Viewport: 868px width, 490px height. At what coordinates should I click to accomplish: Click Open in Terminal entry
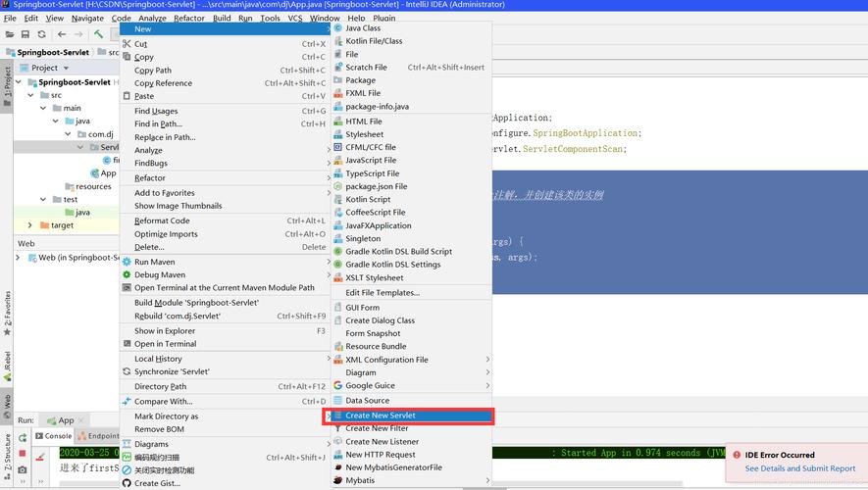point(225,344)
